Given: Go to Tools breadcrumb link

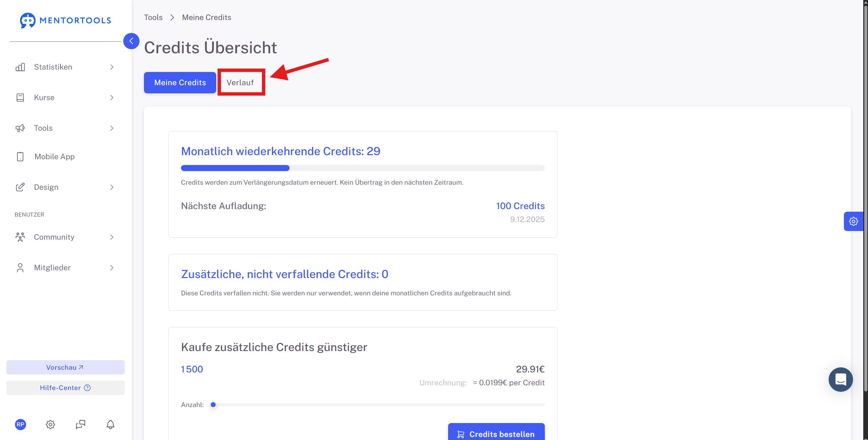Looking at the screenshot, I should [x=153, y=17].
